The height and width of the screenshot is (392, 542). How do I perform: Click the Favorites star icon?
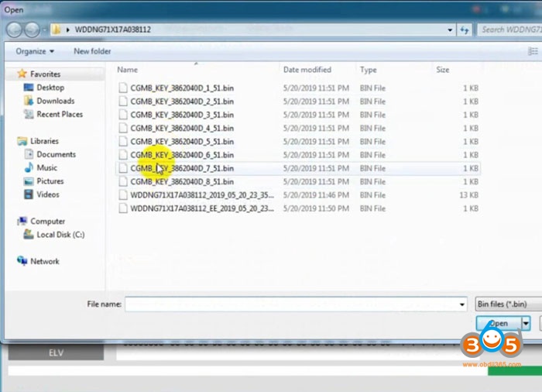point(22,74)
